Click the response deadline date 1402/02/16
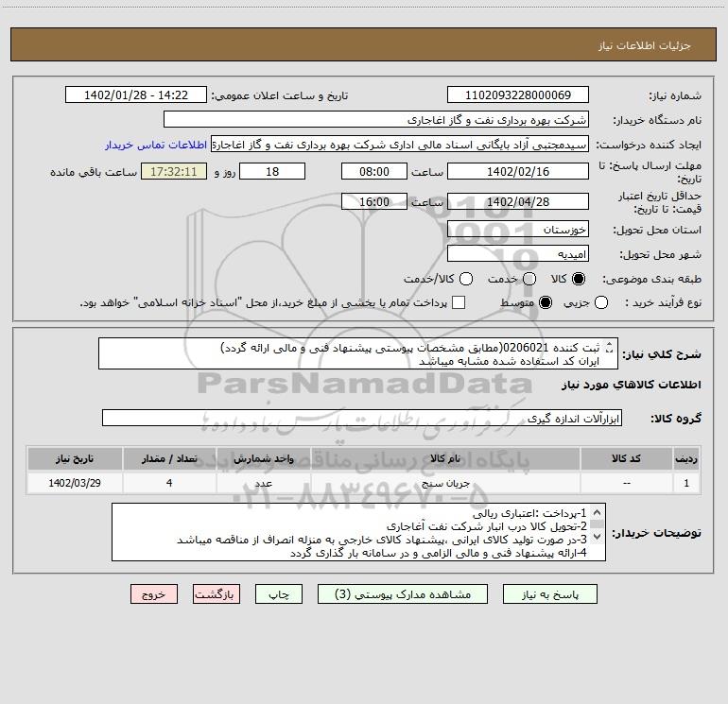This screenshot has height=704, width=728. [x=518, y=171]
